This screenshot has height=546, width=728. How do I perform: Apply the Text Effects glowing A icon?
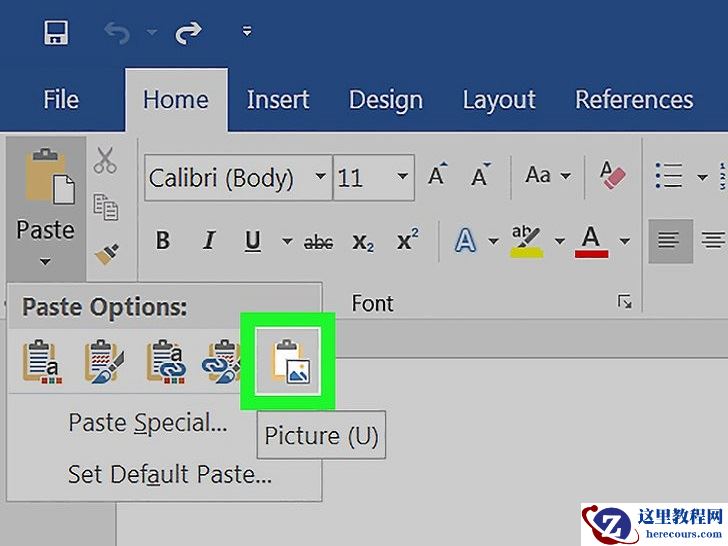(465, 241)
